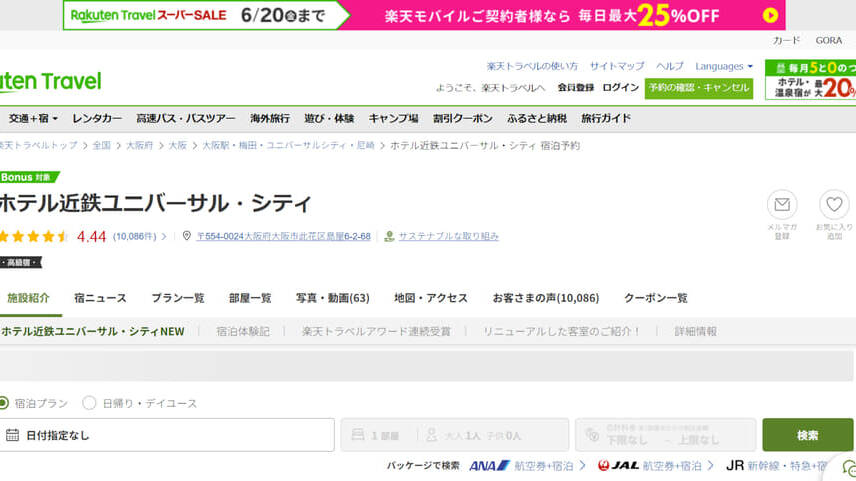Switch to the プラン一覧 tab
This screenshot has width=856, height=481.
pyautogui.click(x=178, y=298)
